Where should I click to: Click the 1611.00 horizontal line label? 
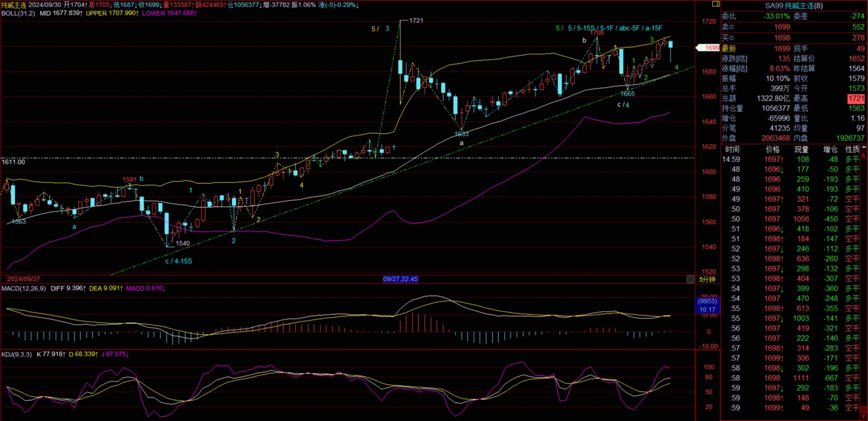14,162
